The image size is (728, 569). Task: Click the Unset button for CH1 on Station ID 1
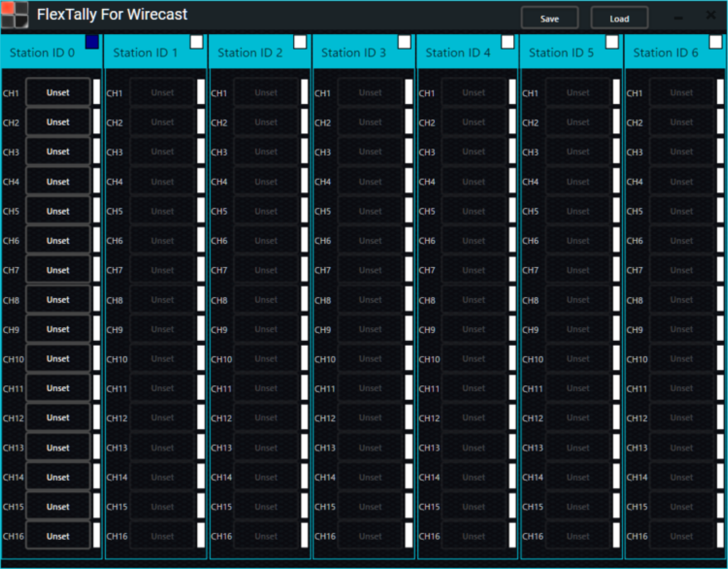[x=163, y=92]
